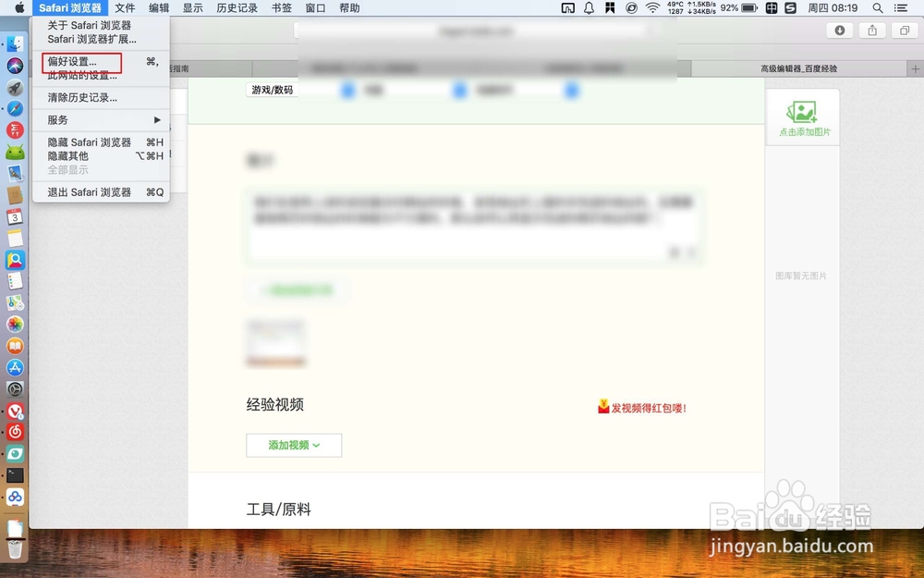Open App Store in the Dock

16,367
